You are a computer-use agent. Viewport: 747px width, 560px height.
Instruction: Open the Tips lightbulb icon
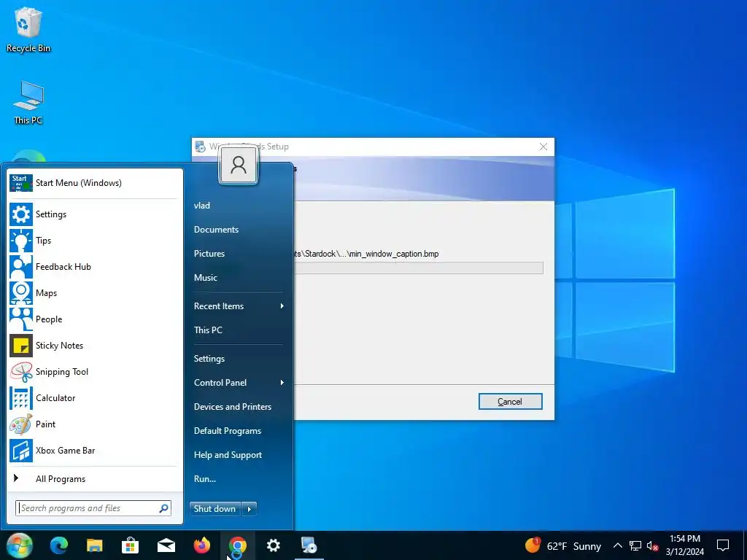coord(21,241)
